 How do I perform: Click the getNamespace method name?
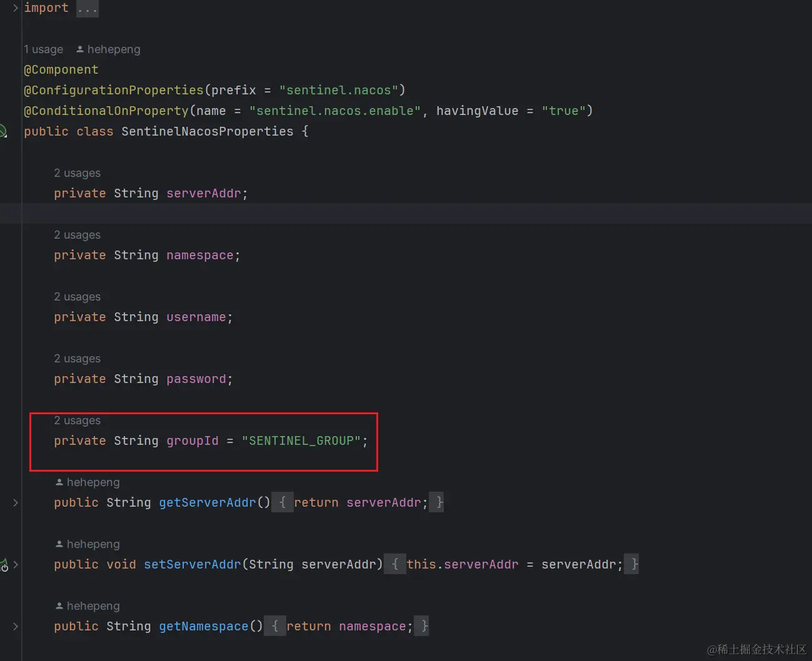pos(204,626)
